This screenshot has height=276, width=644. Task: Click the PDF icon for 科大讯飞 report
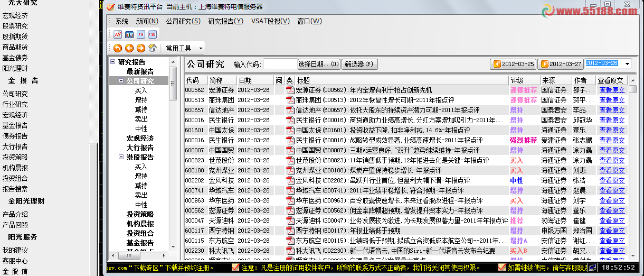point(290,251)
